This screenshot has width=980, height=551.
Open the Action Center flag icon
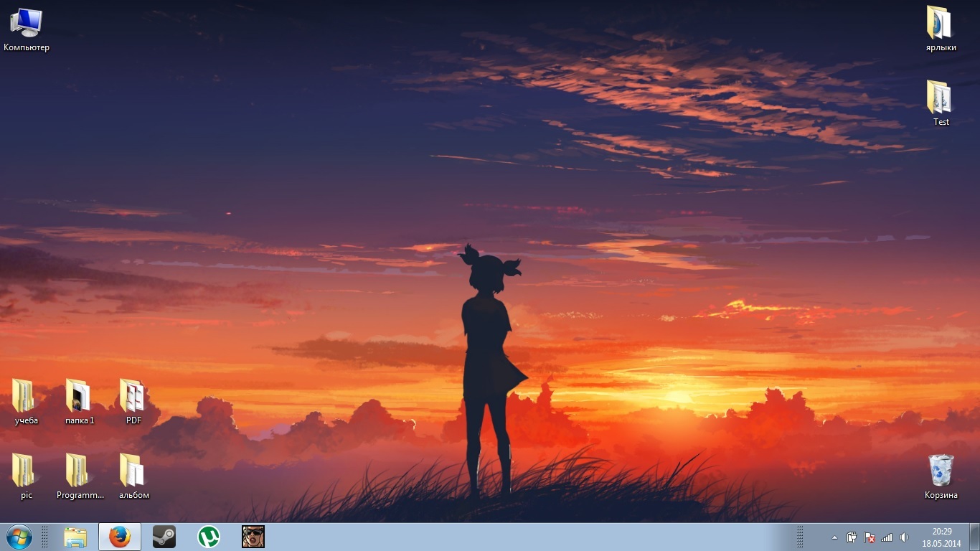(870, 537)
